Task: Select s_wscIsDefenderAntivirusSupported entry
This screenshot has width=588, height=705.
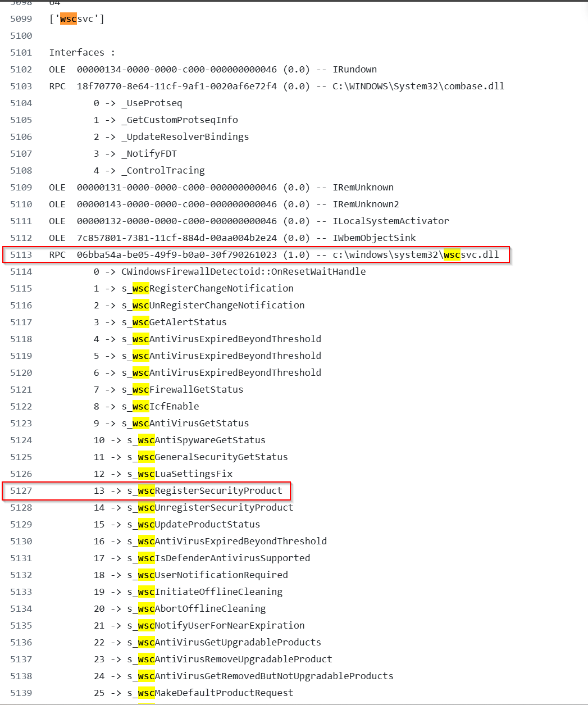Action: [x=202, y=558]
